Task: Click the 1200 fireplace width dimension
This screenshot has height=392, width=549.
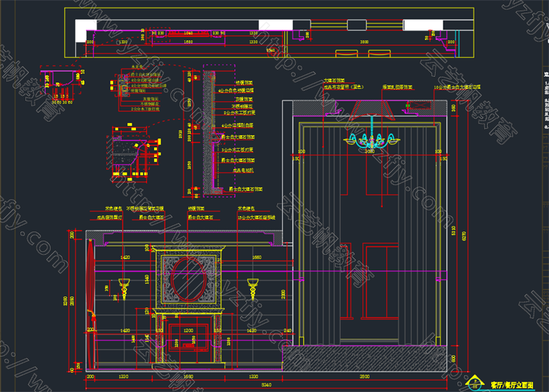Action: click(188, 329)
